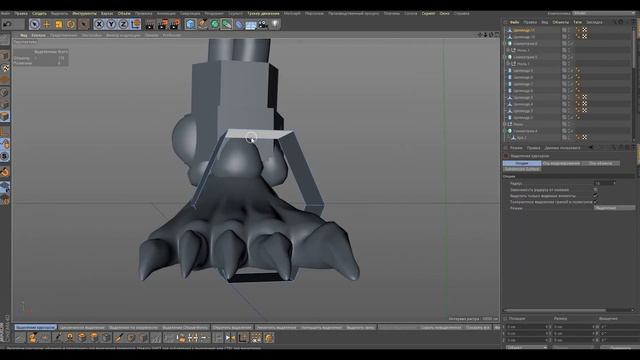Image resolution: width=640 pixels, height=360 pixels.
Task: Open the Объекты menu in object manager
Action: click(560, 22)
